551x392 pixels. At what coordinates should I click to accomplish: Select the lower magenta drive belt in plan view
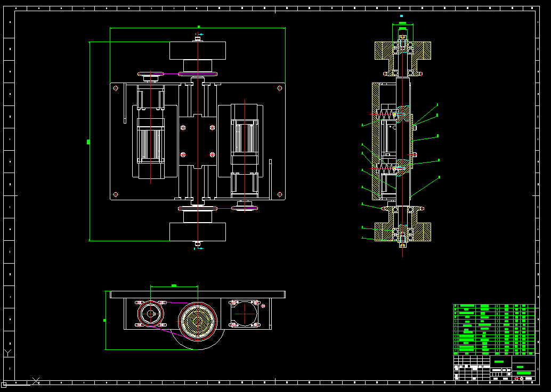(218, 208)
